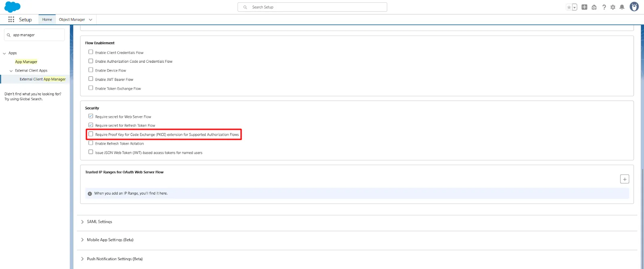Open the App Launcher grid icon
Viewport: 644px width, 269px height.
click(x=11, y=19)
